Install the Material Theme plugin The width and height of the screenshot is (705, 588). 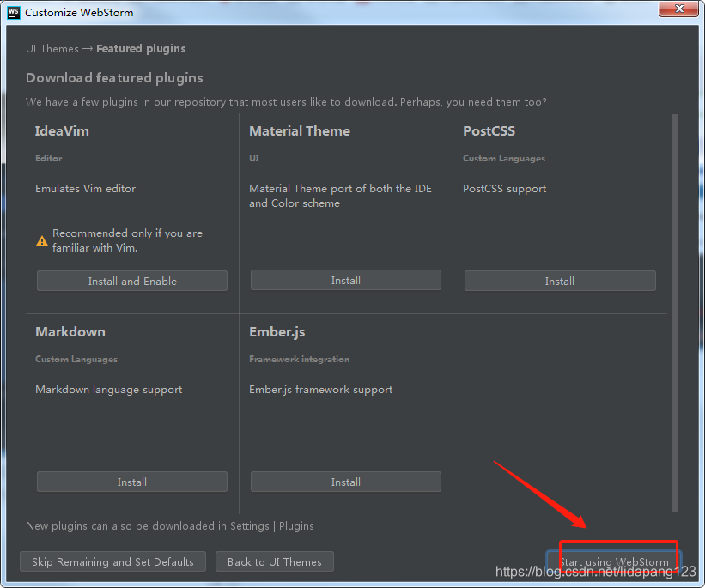(346, 280)
